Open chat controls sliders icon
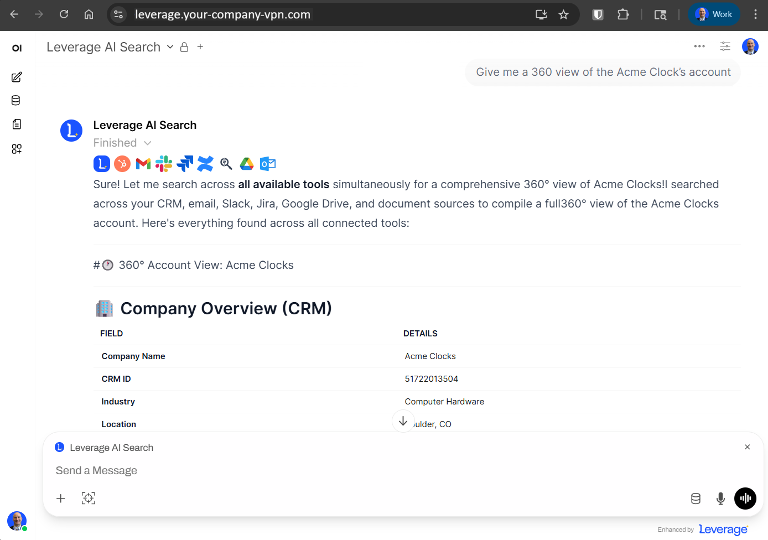This screenshot has width=768, height=540. coord(725,47)
